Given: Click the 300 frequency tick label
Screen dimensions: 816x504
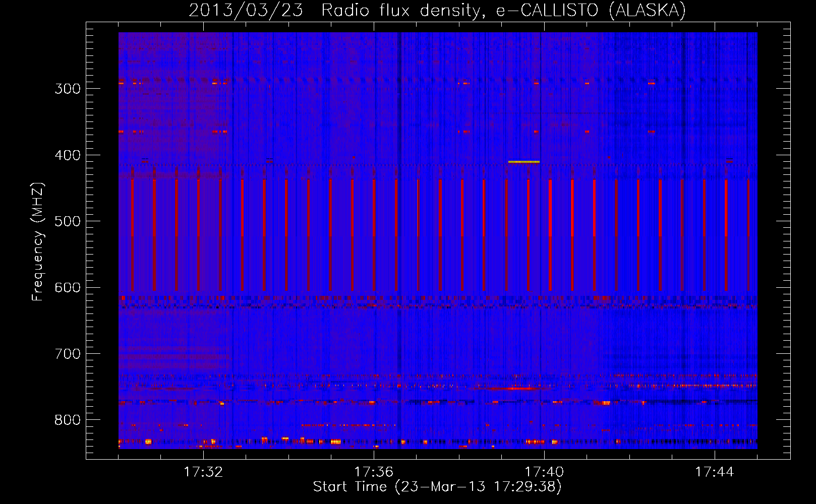Looking at the screenshot, I should (68, 89).
